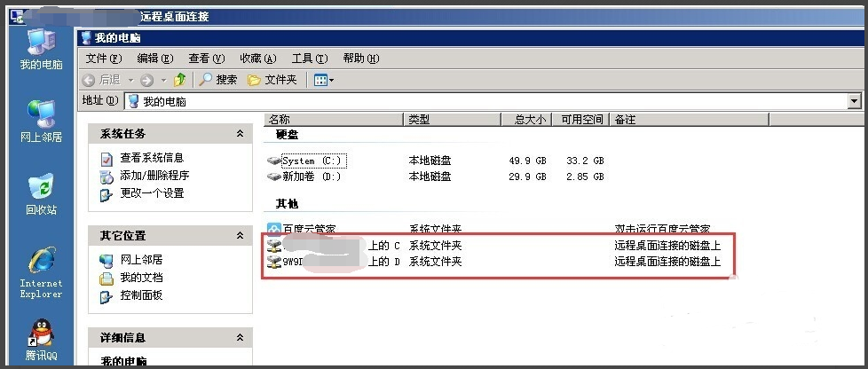Viewport: 868px width, 369px height.
Task: Expand the address bar dropdown arrow
Action: click(x=854, y=101)
